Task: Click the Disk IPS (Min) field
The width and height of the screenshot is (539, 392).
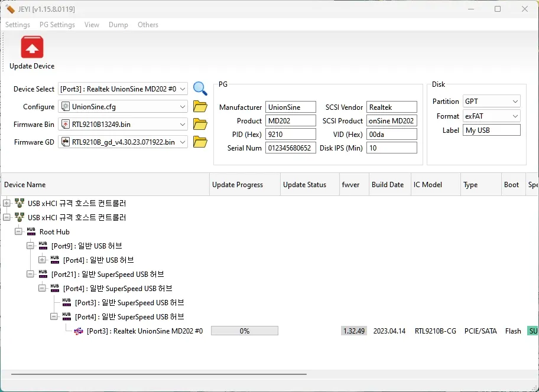Action: click(391, 148)
